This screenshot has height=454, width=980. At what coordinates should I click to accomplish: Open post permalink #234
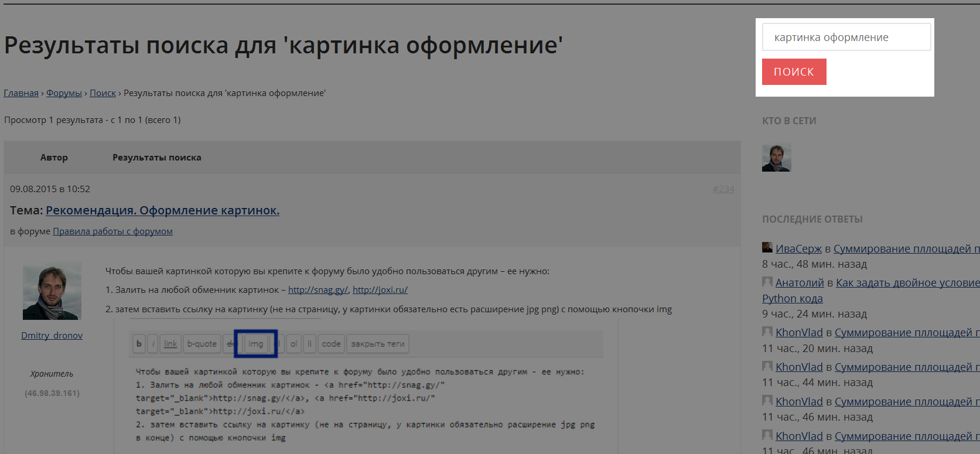click(x=723, y=189)
